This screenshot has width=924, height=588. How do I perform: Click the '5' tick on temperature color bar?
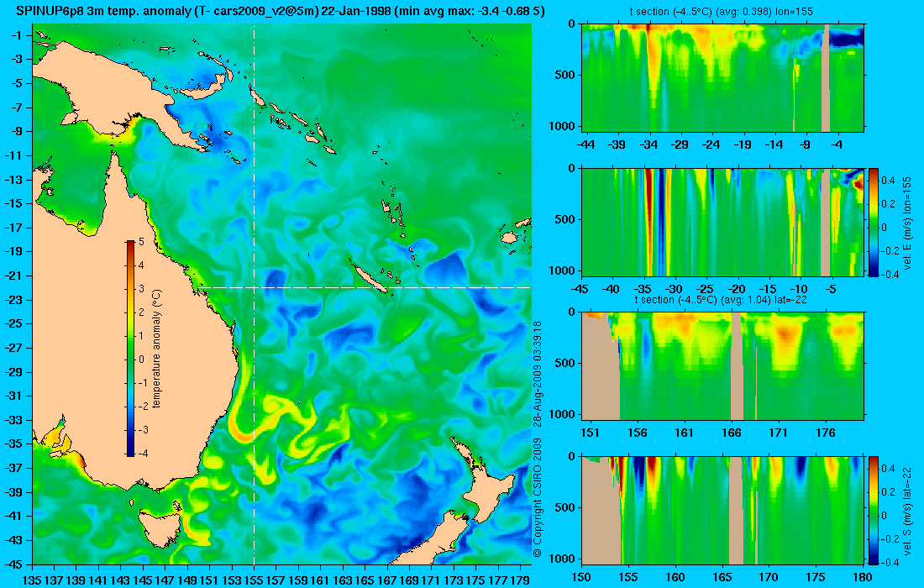pyautogui.click(x=141, y=242)
